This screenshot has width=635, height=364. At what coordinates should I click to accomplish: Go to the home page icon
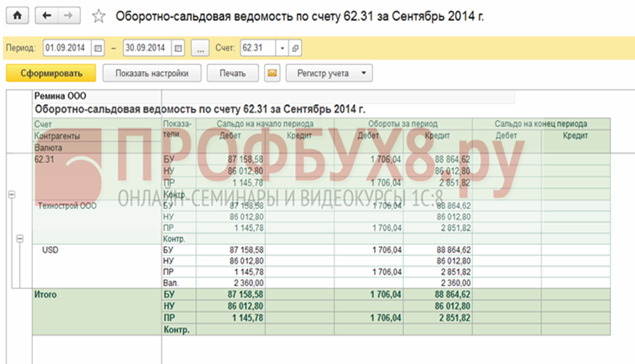click(17, 16)
